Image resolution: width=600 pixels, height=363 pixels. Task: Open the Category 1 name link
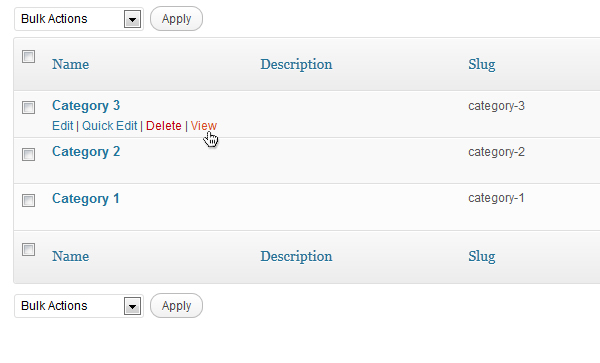point(86,199)
